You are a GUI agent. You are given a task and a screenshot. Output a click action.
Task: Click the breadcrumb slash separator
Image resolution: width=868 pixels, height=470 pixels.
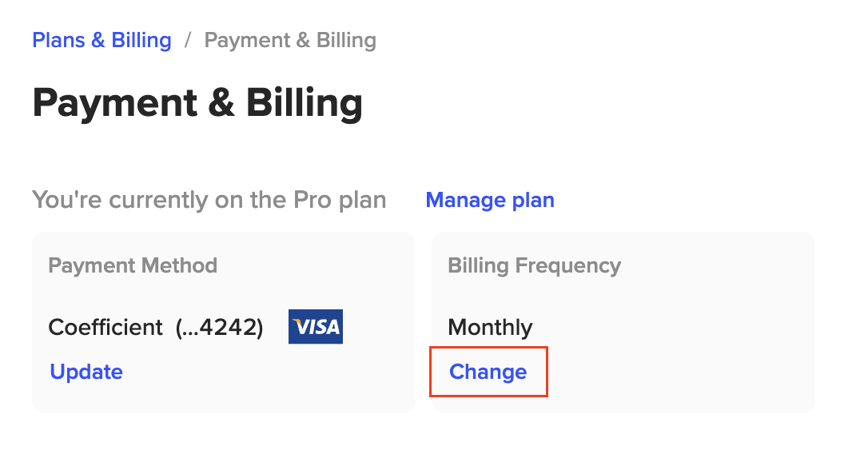(x=188, y=41)
